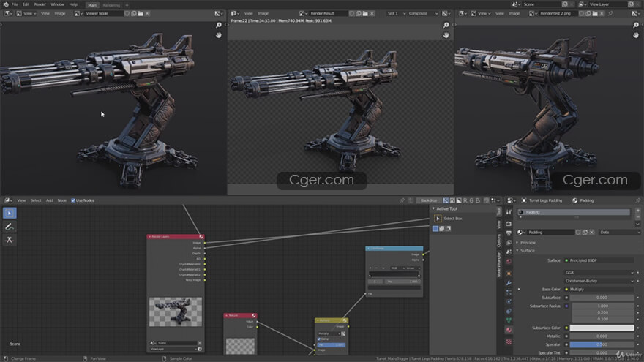Open the Physics properties tab icon
This screenshot has height=362, width=644.
pyautogui.click(x=509, y=301)
